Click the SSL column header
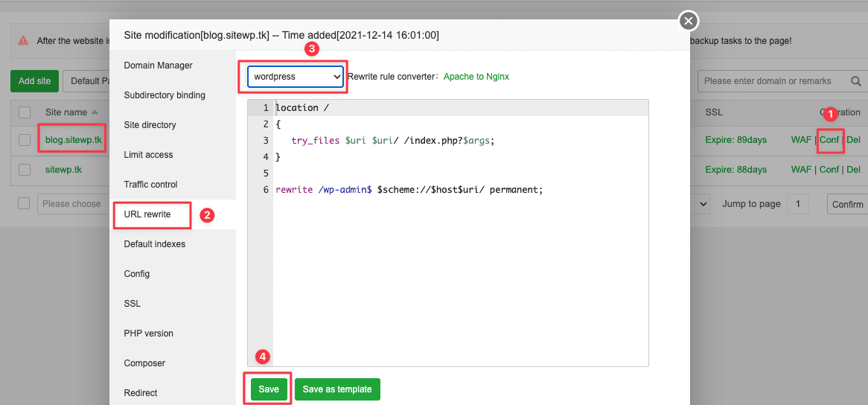868x405 pixels. (714, 112)
